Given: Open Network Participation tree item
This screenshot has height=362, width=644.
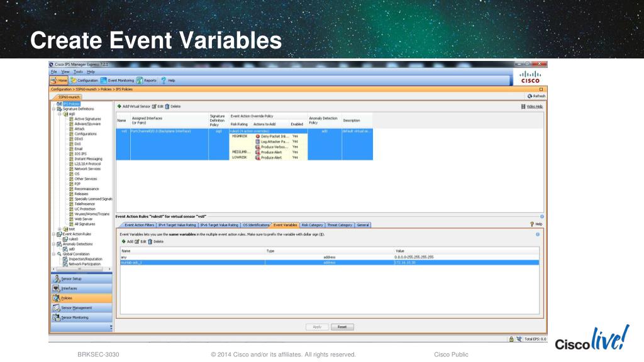Looking at the screenshot, I should coord(84,264).
